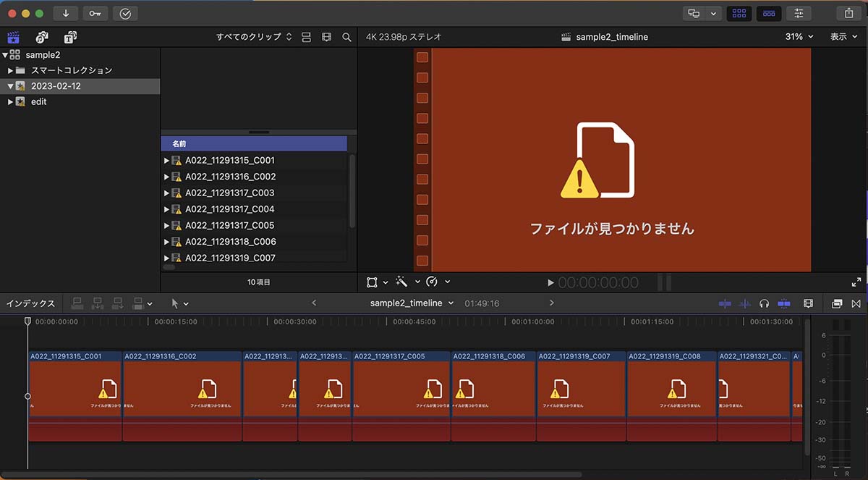Viewport: 868px width, 480px height.
Task: Open the sample2_timeline project dropdown
Action: tap(412, 303)
